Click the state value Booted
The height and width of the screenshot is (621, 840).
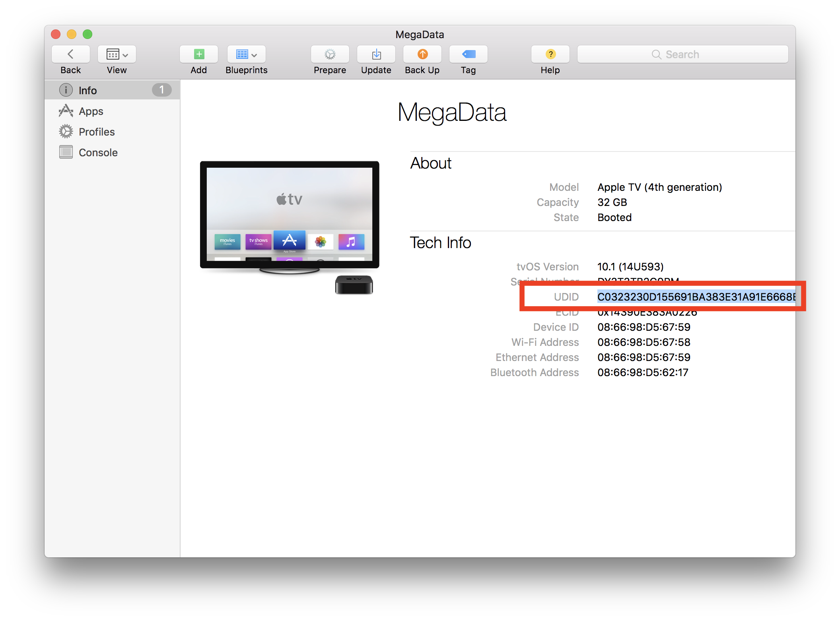[614, 217]
